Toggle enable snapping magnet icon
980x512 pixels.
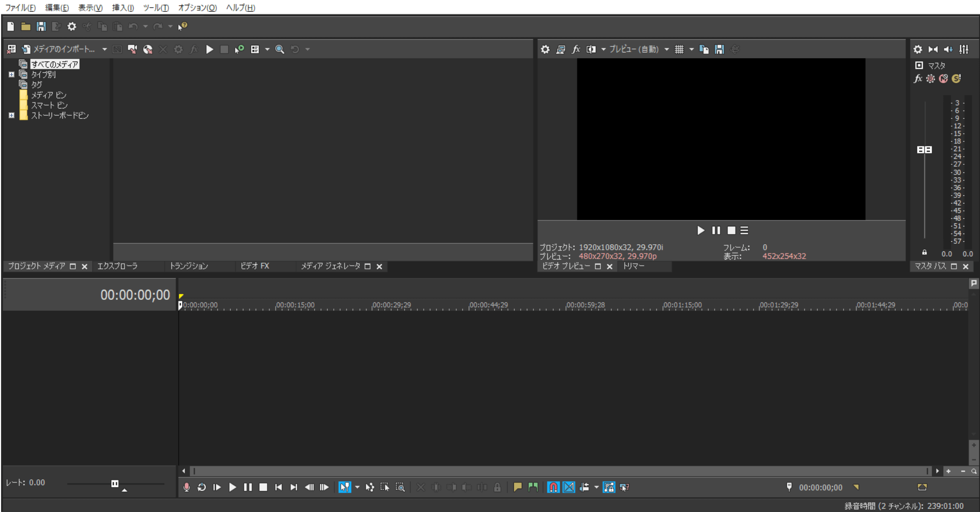tap(553, 488)
